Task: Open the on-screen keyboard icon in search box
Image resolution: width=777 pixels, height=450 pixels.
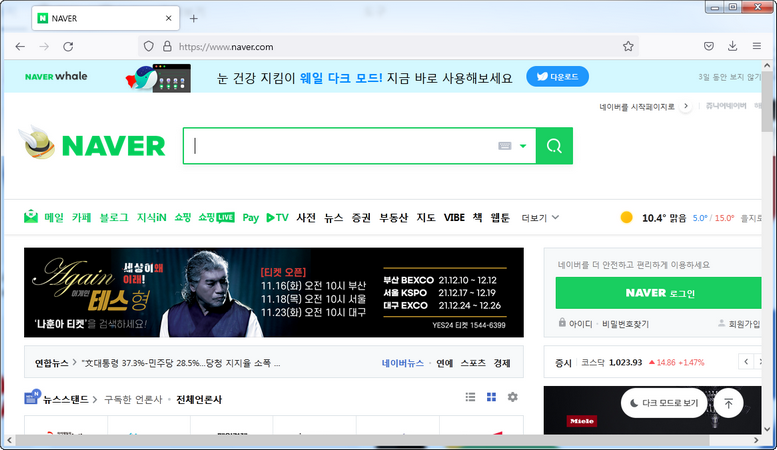Action: tap(504, 146)
